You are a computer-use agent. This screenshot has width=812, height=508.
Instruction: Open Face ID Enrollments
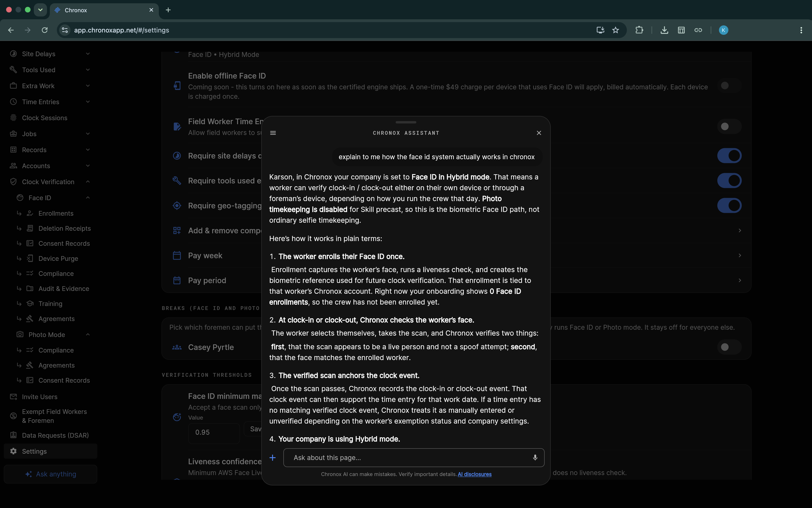(x=56, y=213)
